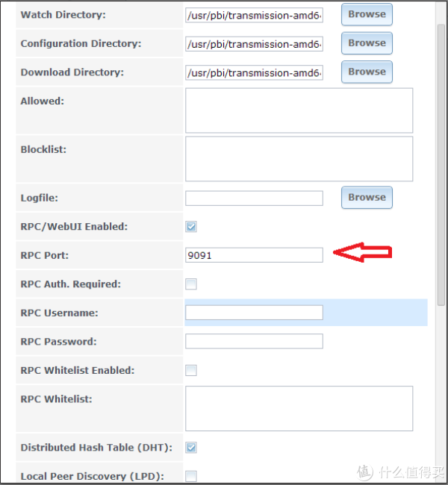This screenshot has height=485, width=448.
Task: Click the RPC Password input field
Action: tap(254, 341)
